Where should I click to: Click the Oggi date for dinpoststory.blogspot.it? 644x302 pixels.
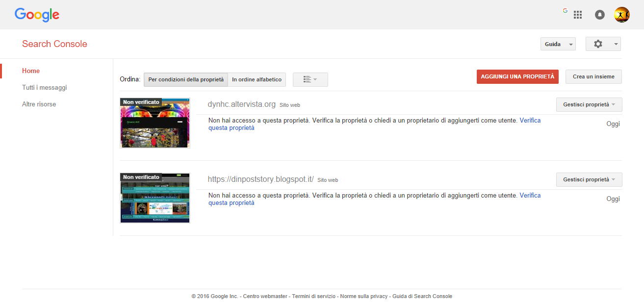[x=613, y=199]
